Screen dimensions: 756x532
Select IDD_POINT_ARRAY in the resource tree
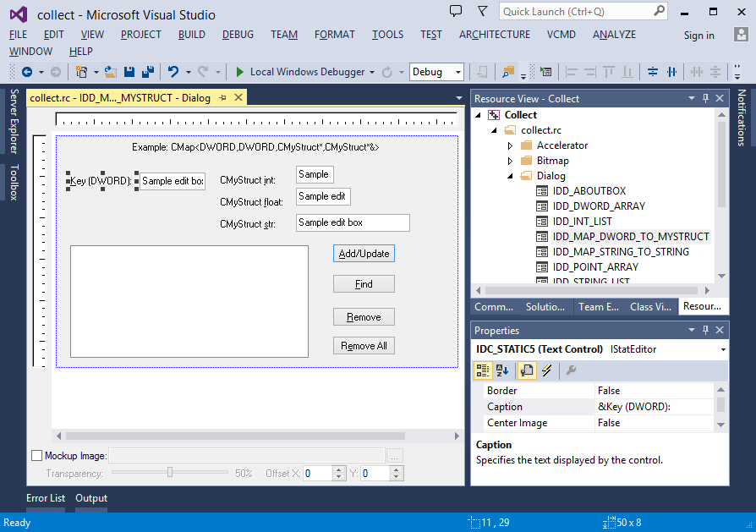[593, 266]
